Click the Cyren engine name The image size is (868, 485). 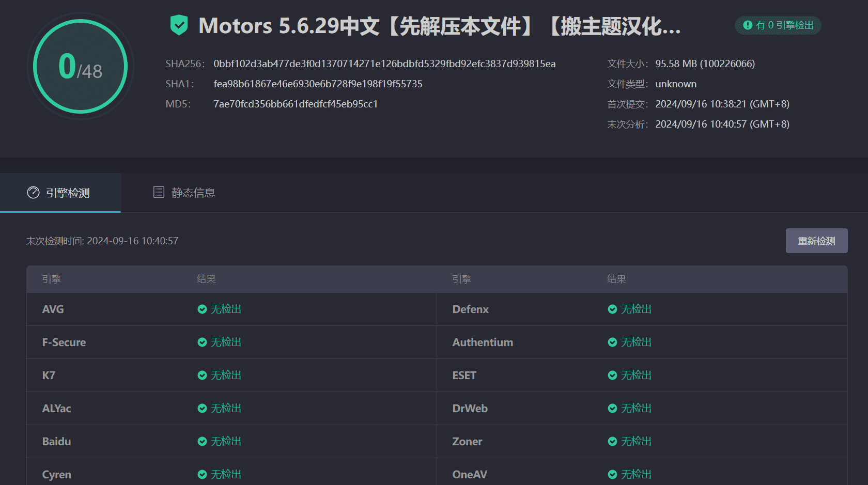pos(56,474)
